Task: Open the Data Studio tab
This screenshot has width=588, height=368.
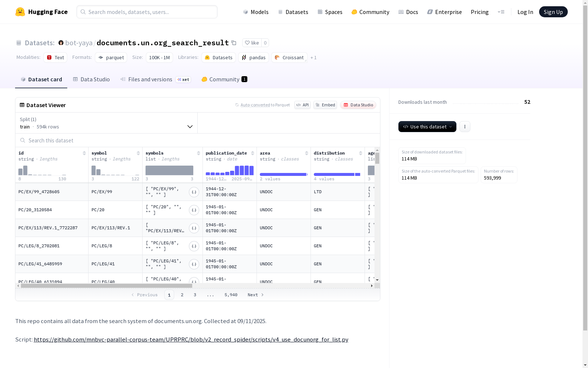Action: [91, 79]
